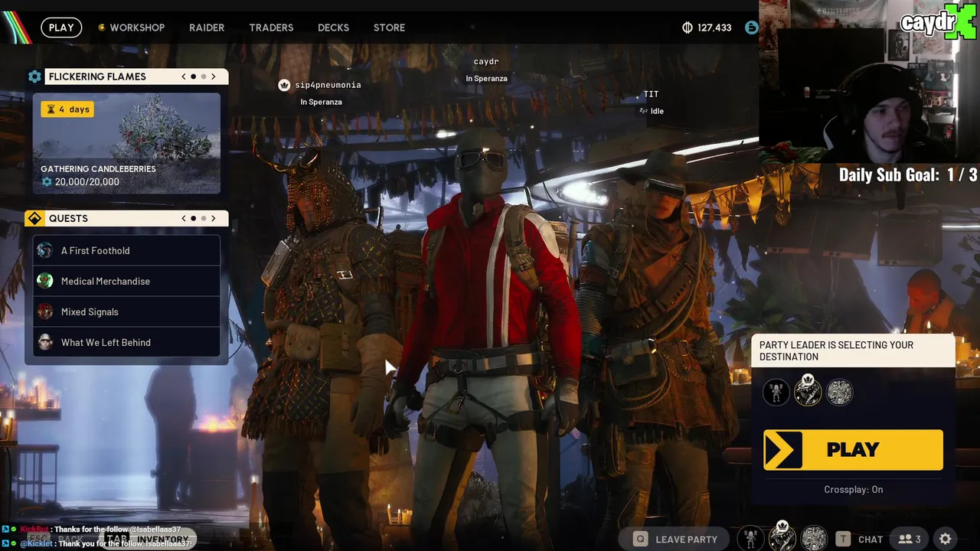Open the What We Left Behind quest
The width and height of the screenshot is (980, 551).
(x=126, y=342)
